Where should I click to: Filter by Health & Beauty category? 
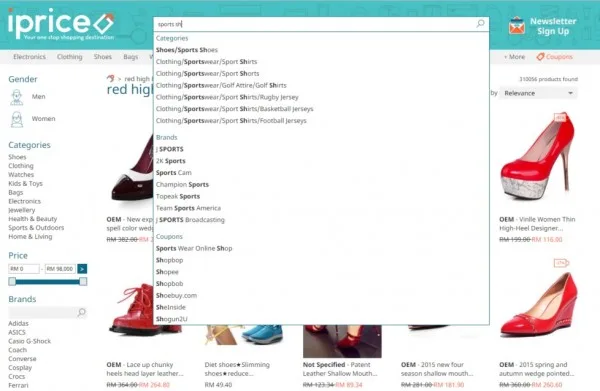(33, 219)
